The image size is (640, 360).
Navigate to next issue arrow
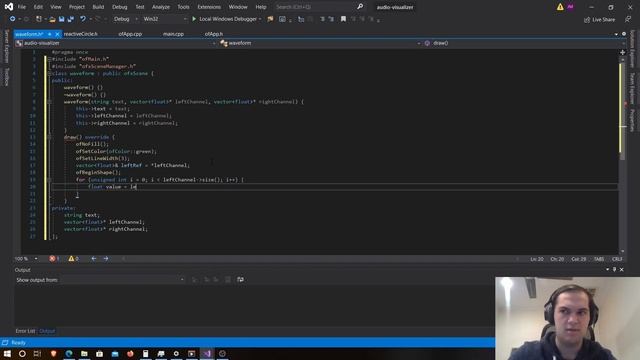106,259
